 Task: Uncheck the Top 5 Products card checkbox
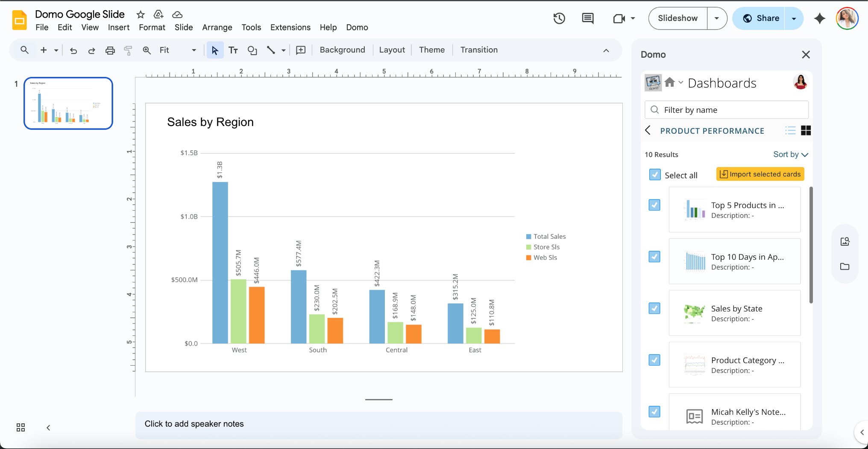654,205
